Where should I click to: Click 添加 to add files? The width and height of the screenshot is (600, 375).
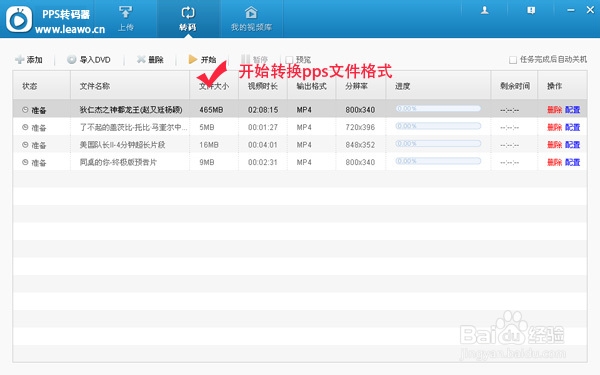[29, 60]
